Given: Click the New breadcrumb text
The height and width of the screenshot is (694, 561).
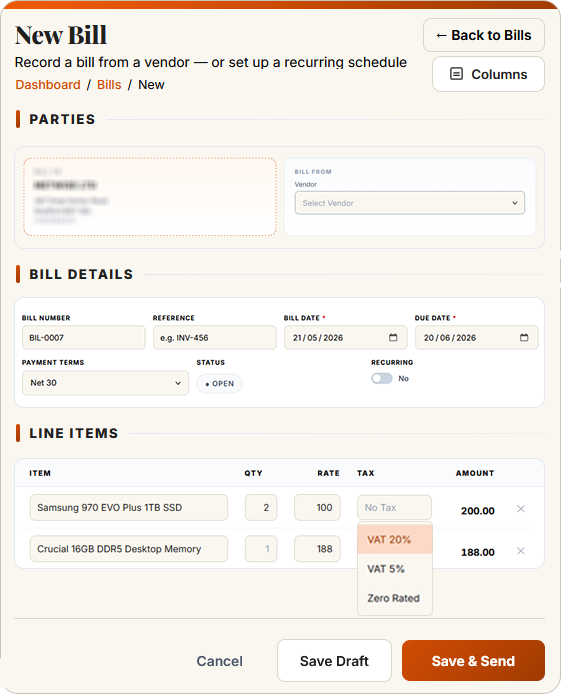Looking at the screenshot, I should click(151, 85).
